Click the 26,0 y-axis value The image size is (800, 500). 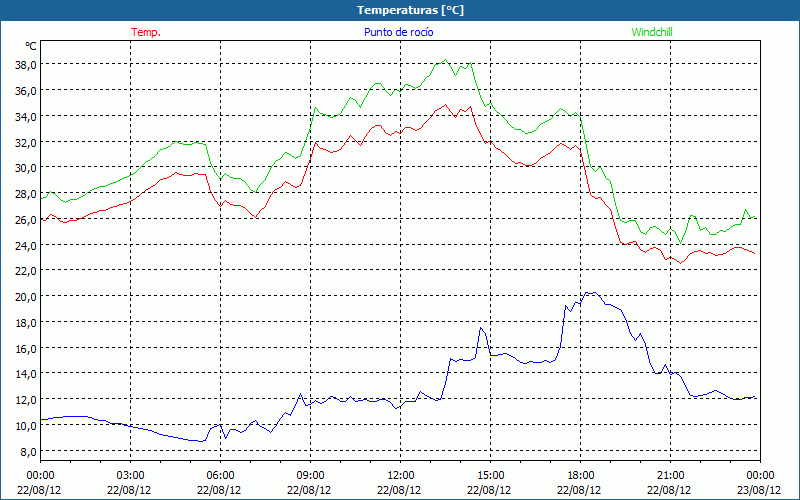26,219
